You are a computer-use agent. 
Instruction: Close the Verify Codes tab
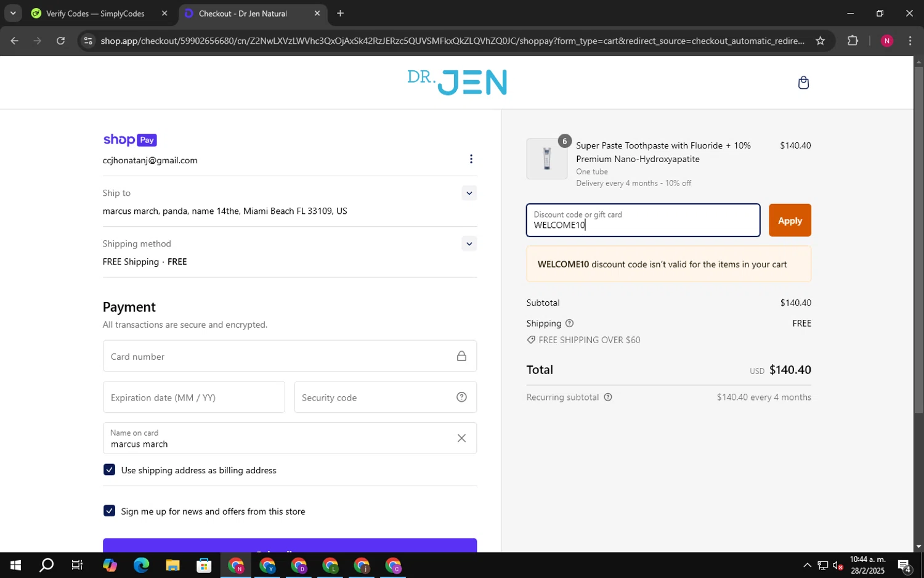pyautogui.click(x=164, y=13)
